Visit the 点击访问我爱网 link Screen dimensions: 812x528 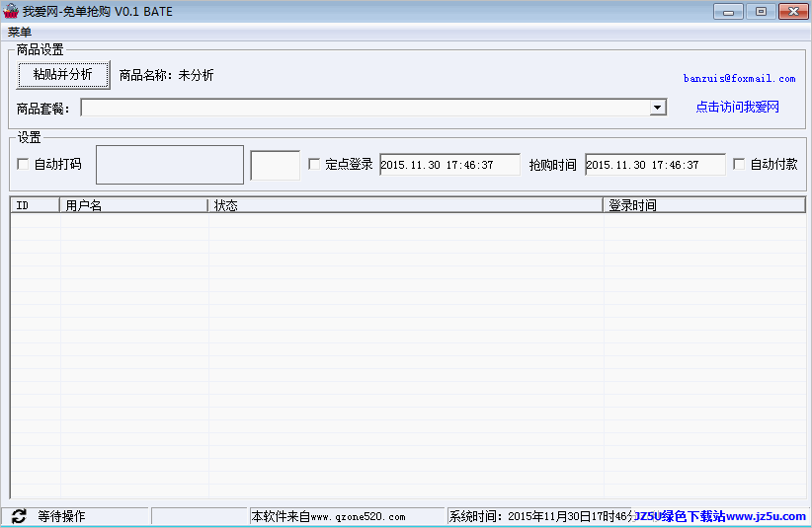point(738,107)
